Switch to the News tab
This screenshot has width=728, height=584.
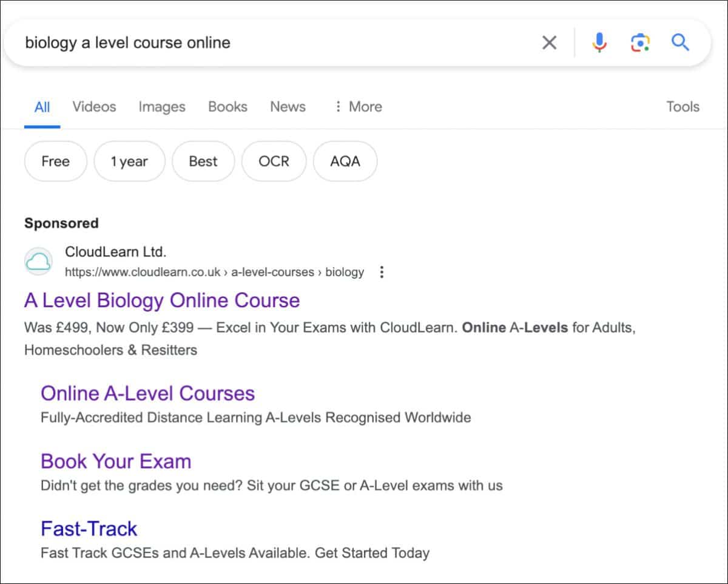(x=288, y=107)
